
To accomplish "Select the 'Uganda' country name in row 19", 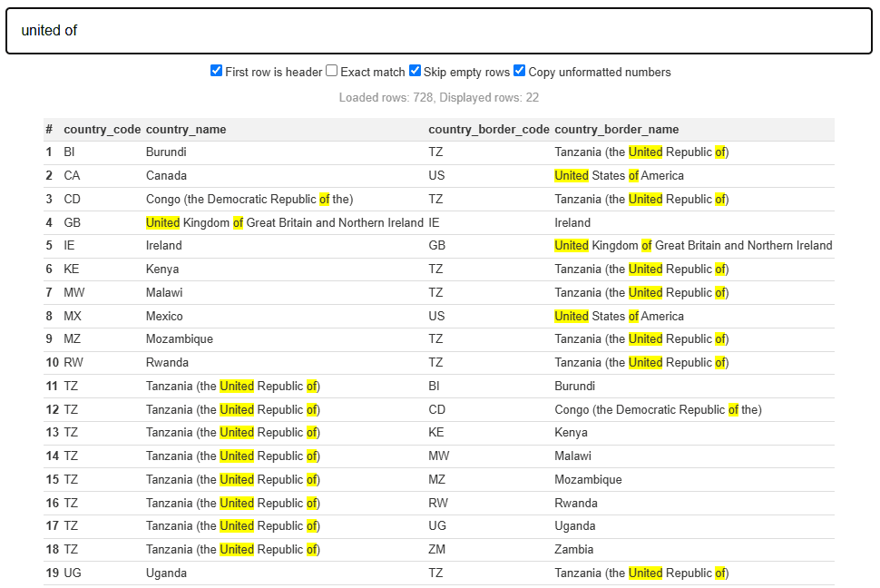I will pyautogui.click(x=166, y=573).
